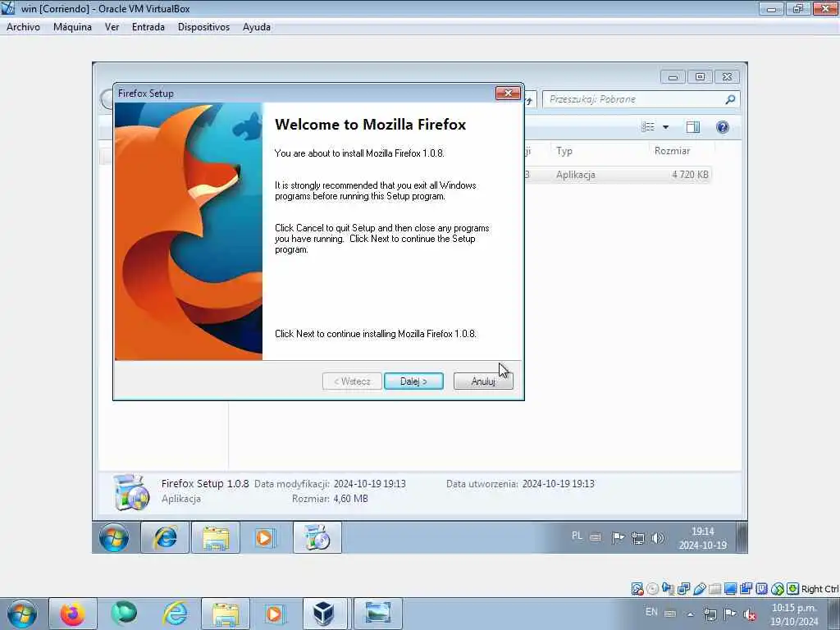Image resolution: width=840 pixels, height=630 pixels.
Task: Click the Firefox Setup installer icon in guest taskbar
Action: click(x=317, y=537)
